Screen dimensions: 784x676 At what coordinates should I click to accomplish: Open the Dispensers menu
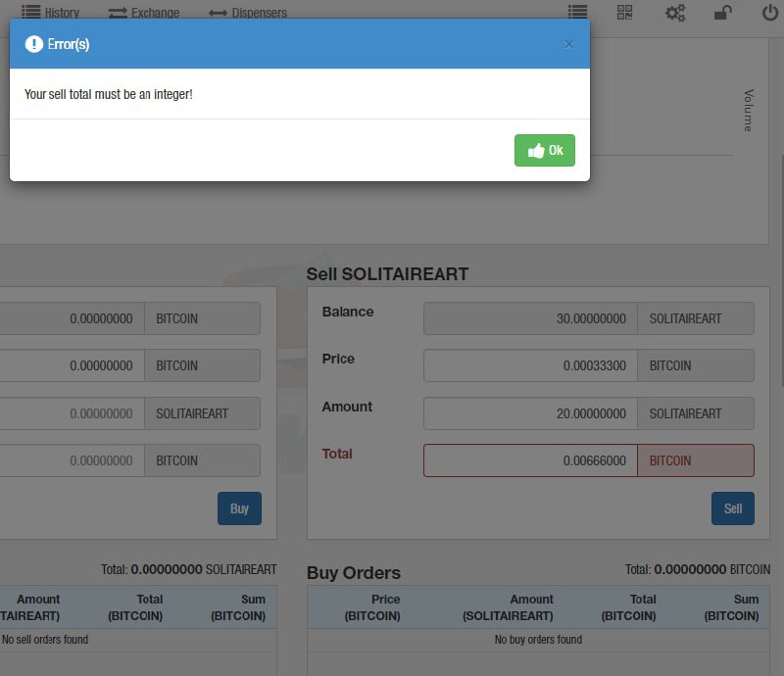(248, 13)
